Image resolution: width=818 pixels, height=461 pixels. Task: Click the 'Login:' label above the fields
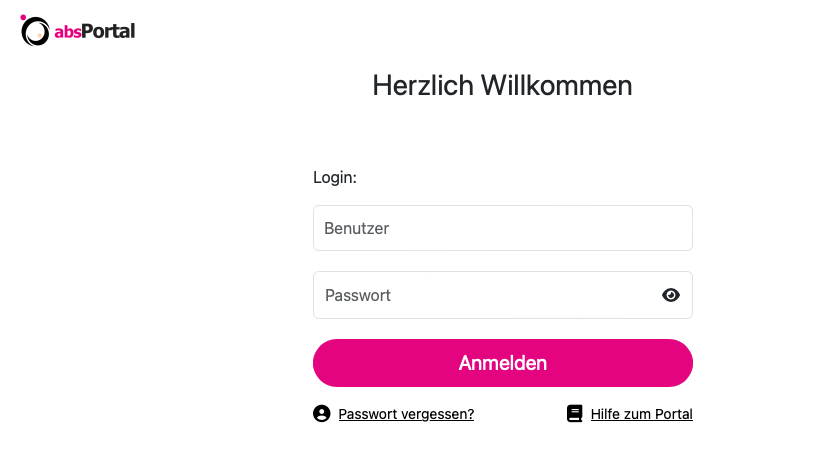[335, 177]
